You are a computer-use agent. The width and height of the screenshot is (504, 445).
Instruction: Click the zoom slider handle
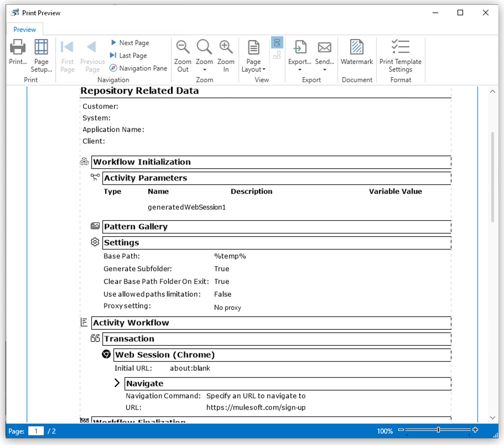(x=438, y=430)
